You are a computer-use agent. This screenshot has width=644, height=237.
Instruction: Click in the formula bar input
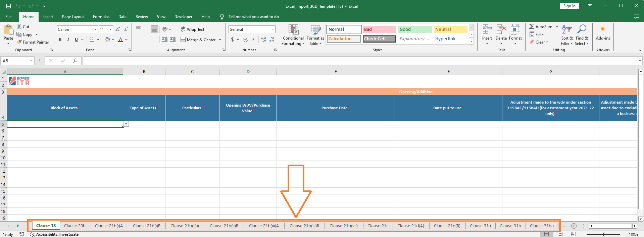coord(360,61)
